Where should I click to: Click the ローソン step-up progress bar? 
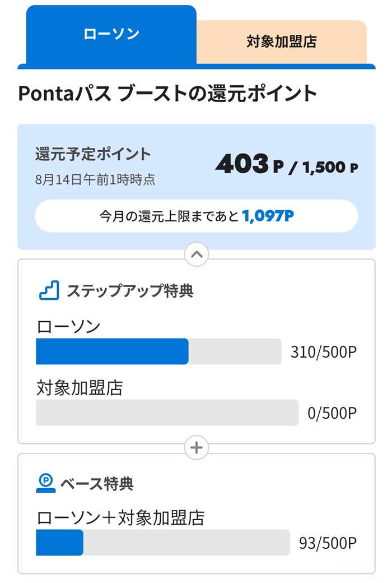tap(158, 351)
